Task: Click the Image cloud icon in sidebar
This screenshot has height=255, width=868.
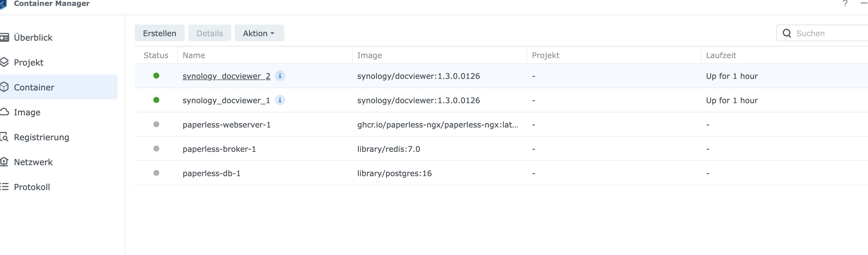Action: (4, 112)
